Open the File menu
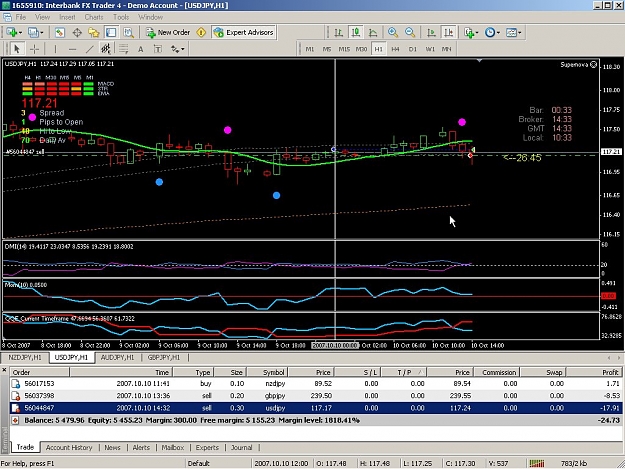Viewport: 625px width, 469px height. tap(21, 17)
